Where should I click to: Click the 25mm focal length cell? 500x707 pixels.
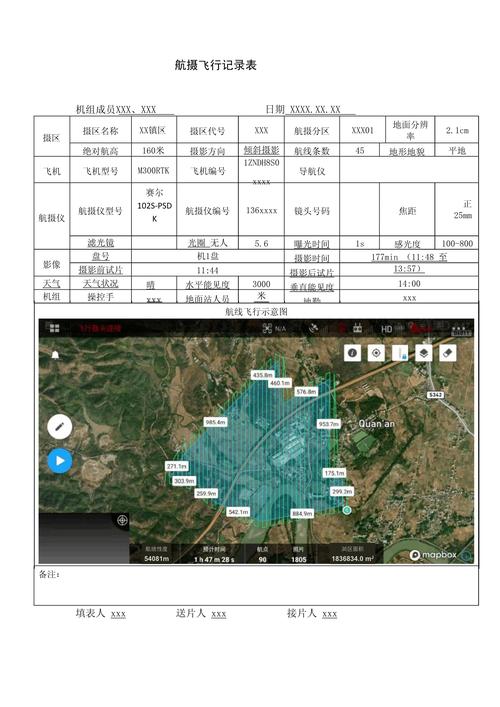coord(457,210)
